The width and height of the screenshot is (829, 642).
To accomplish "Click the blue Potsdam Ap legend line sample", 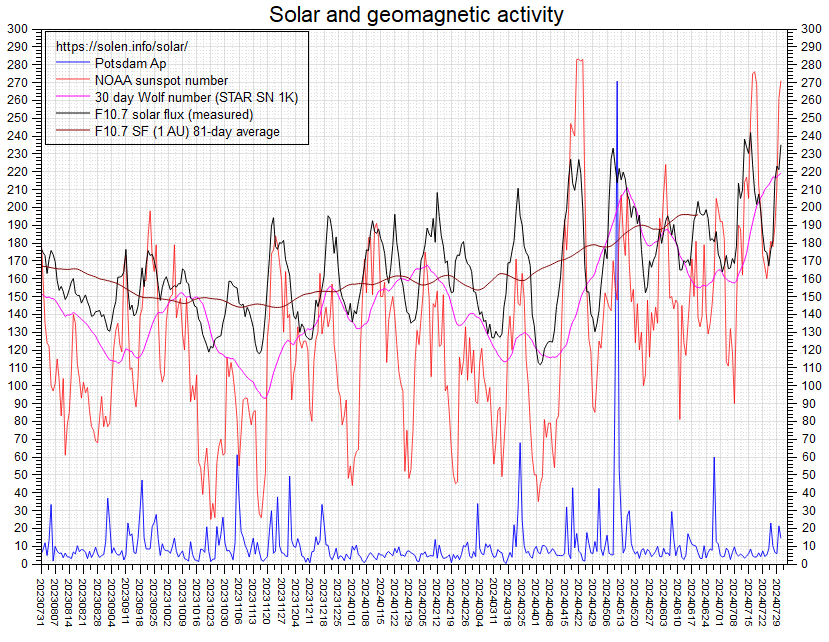I will 73,63.
